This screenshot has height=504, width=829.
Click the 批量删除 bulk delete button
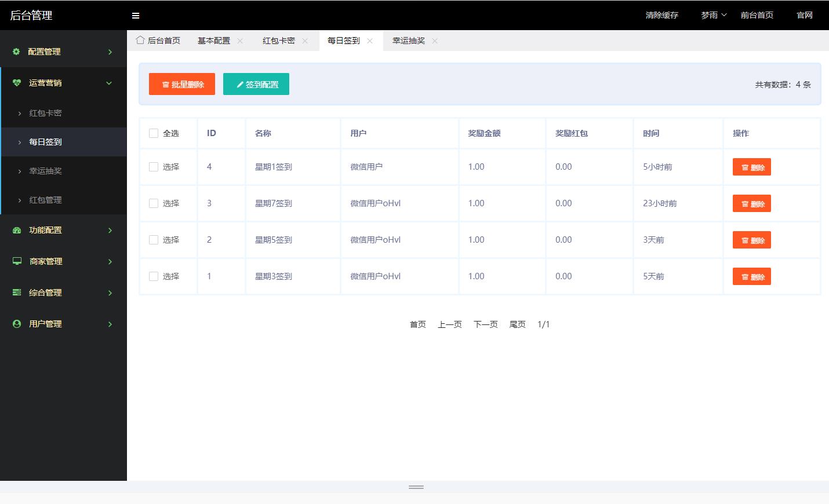click(x=182, y=84)
